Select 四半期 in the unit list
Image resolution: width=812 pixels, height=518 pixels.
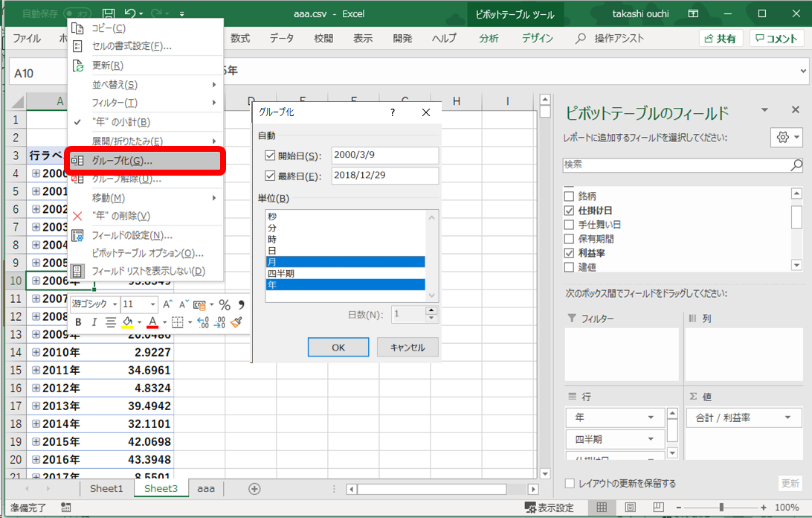pyautogui.click(x=346, y=273)
